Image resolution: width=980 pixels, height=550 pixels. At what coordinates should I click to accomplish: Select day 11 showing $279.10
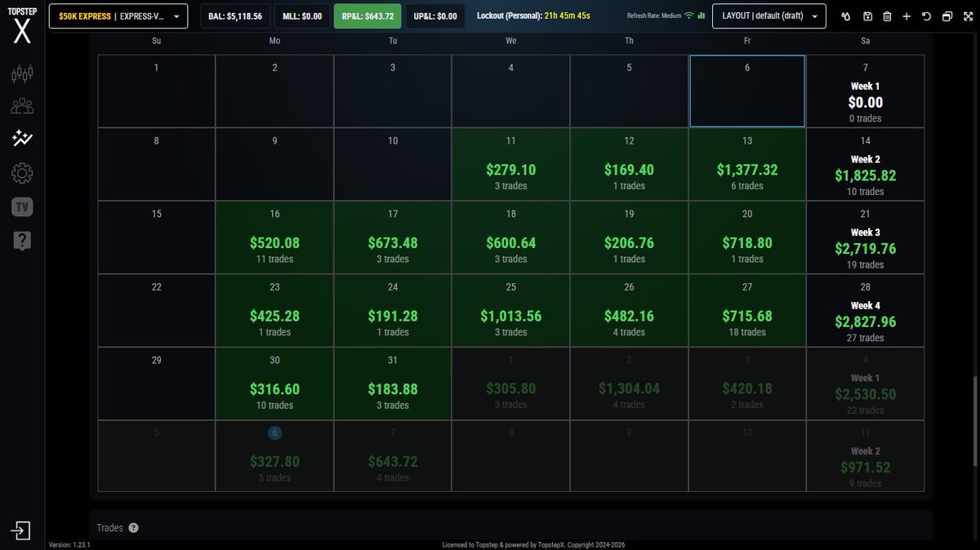click(x=511, y=164)
